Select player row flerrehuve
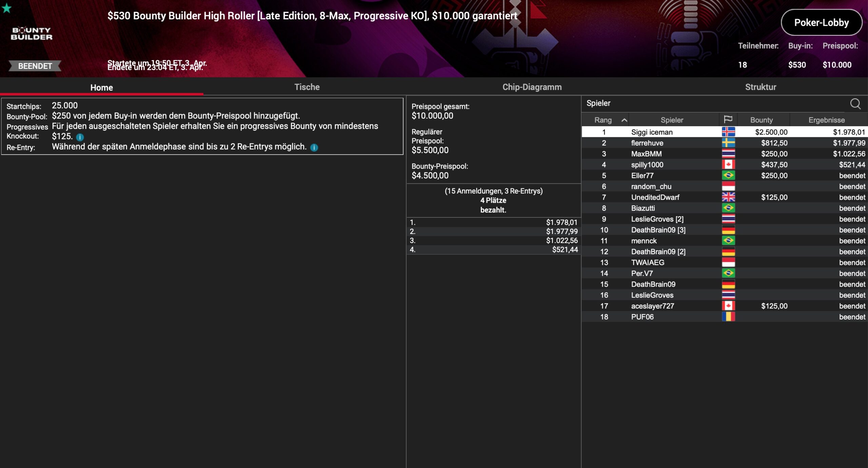The image size is (868, 468). pyautogui.click(x=647, y=143)
